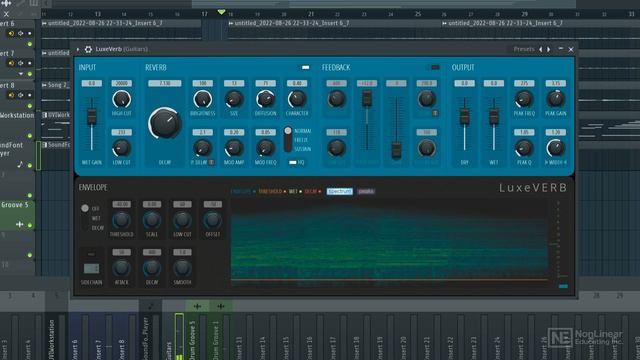Click the Mod Freq knob

pyautogui.click(x=265, y=148)
